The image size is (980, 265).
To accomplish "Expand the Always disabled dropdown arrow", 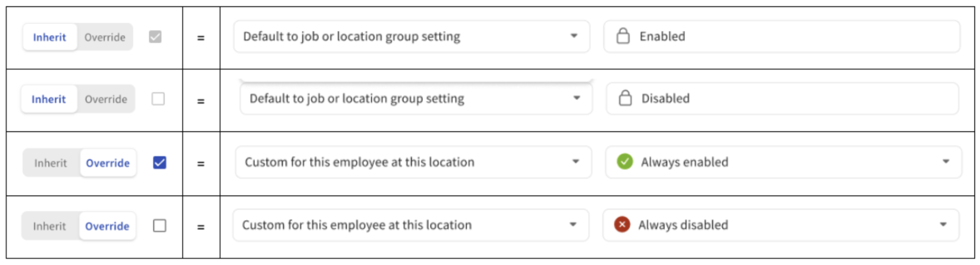I will pyautogui.click(x=943, y=224).
